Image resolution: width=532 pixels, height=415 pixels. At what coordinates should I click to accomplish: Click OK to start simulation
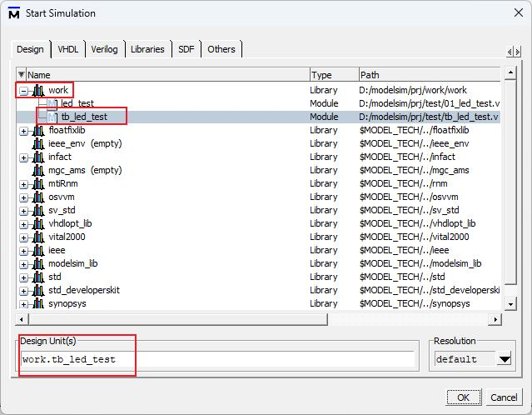[464, 397]
